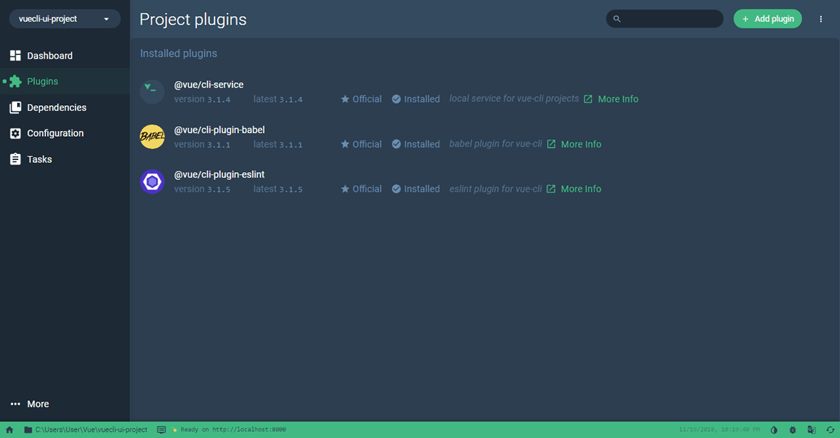Open the Tasks section
The image size is (840, 438).
pyautogui.click(x=65, y=159)
